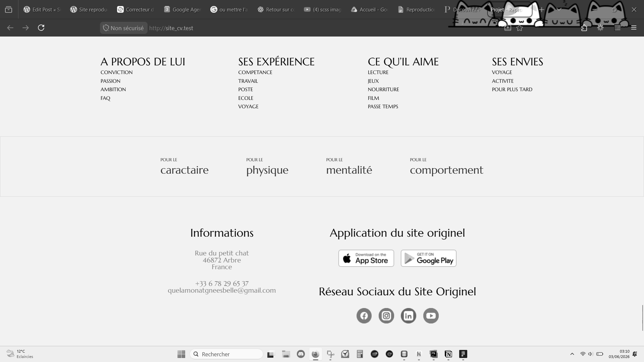Open File Explorer from the taskbar
Viewport: 644px width, 362px height.
click(286, 354)
